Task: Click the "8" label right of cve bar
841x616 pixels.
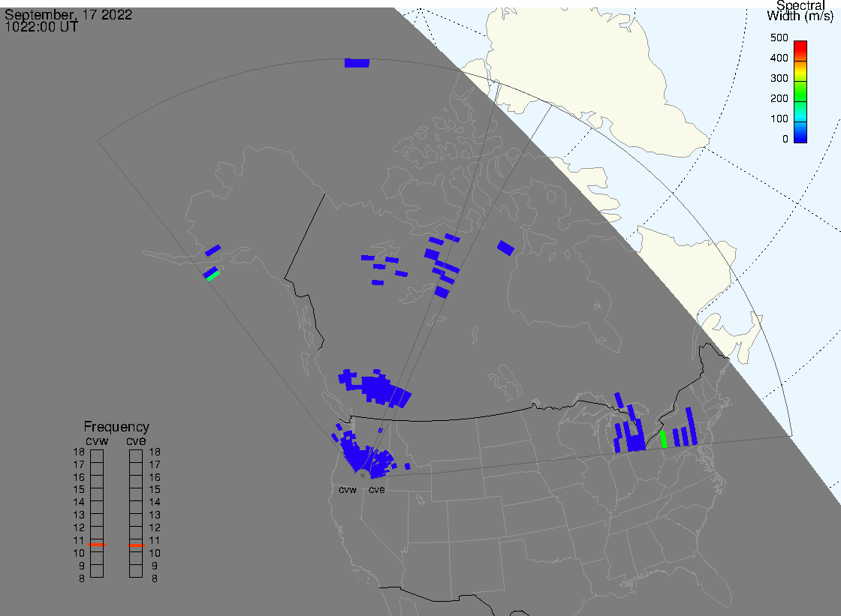Action: coord(155,579)
